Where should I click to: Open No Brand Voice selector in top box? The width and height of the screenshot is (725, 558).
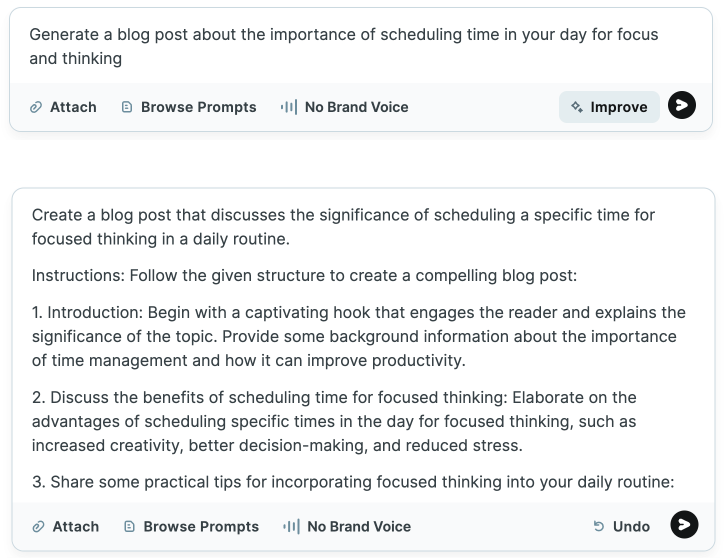pyautogui.click(x=356, y=107)
